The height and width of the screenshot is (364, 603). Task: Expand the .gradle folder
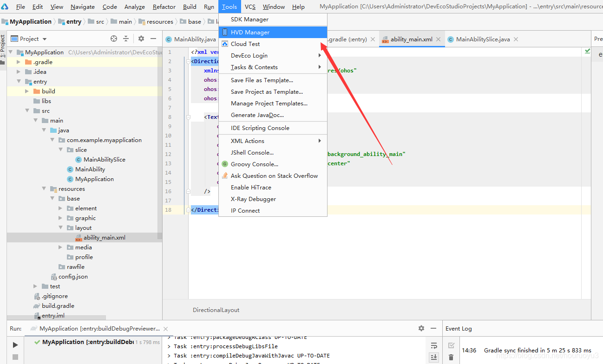tap(19, 62)
